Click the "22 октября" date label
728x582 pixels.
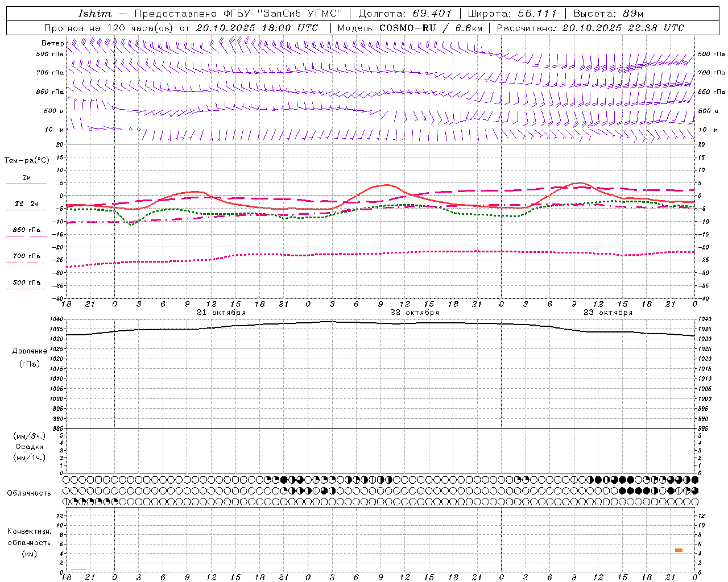pos(415,313)
